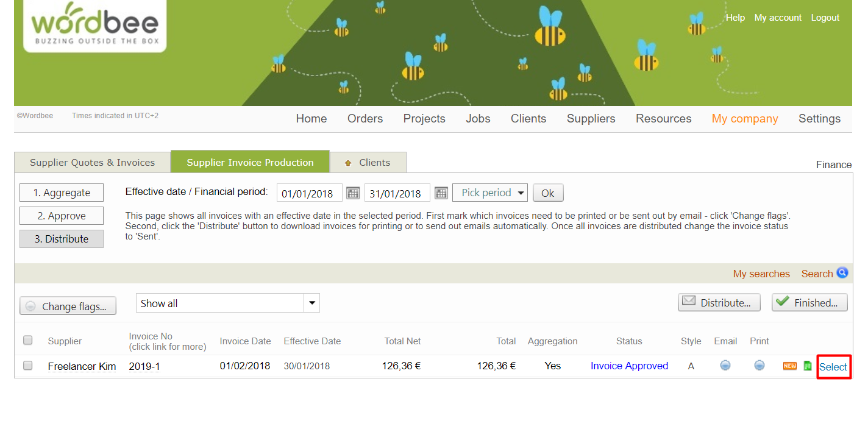Viewport: 868px width, 429px height.
Task: Click the blue Search magnifier icon
Action: coord(842,273)
